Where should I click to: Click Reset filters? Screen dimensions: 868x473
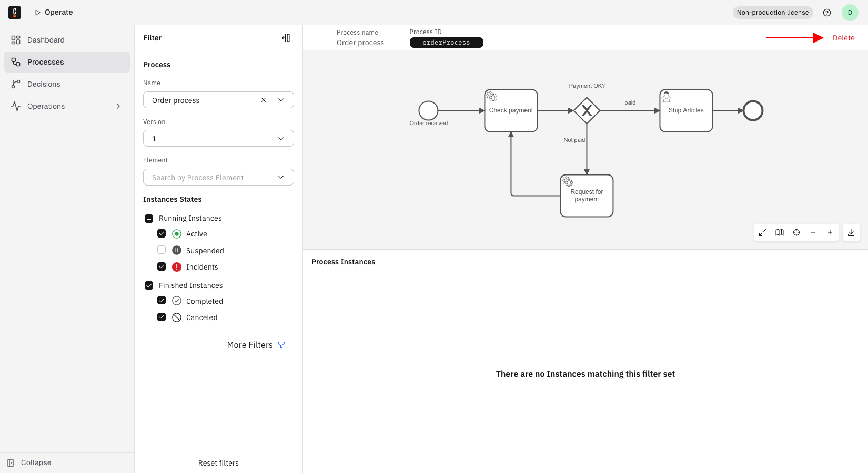218,463
